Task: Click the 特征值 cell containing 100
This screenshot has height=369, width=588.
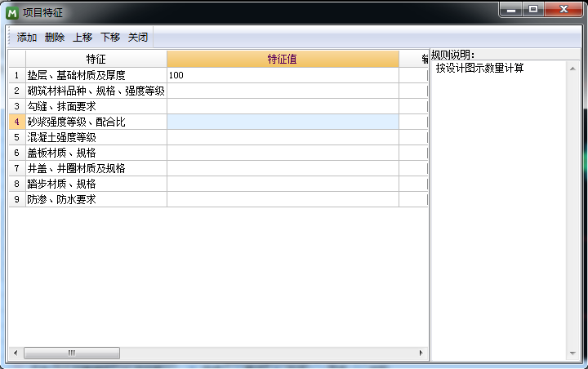Action: click(x=283, y=75)
